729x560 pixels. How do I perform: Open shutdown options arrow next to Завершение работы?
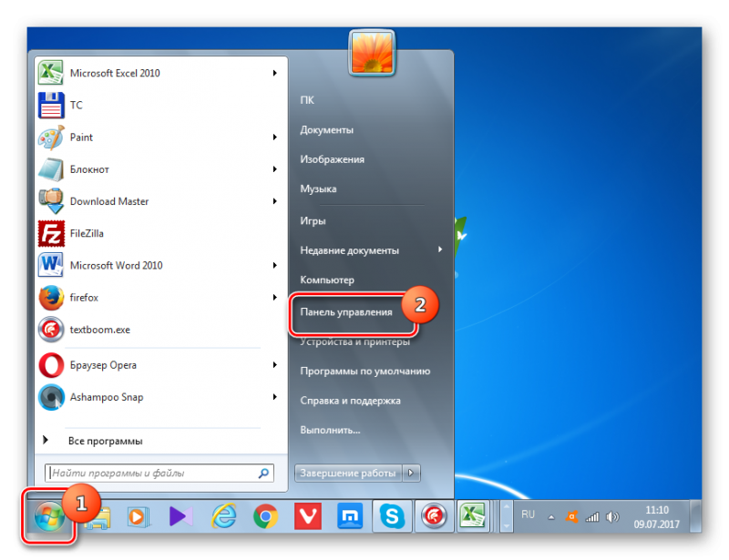pyautogui.click(x=411, y=473)
